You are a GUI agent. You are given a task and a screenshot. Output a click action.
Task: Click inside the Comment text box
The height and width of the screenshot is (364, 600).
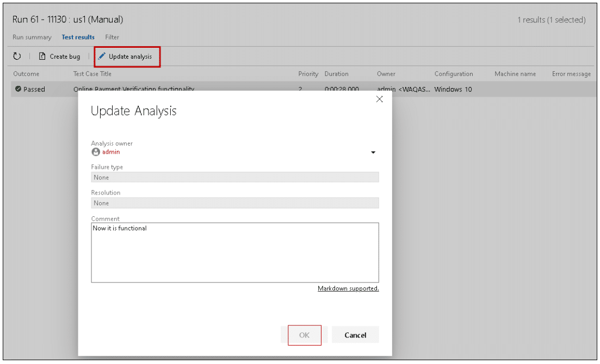[235, 253]
